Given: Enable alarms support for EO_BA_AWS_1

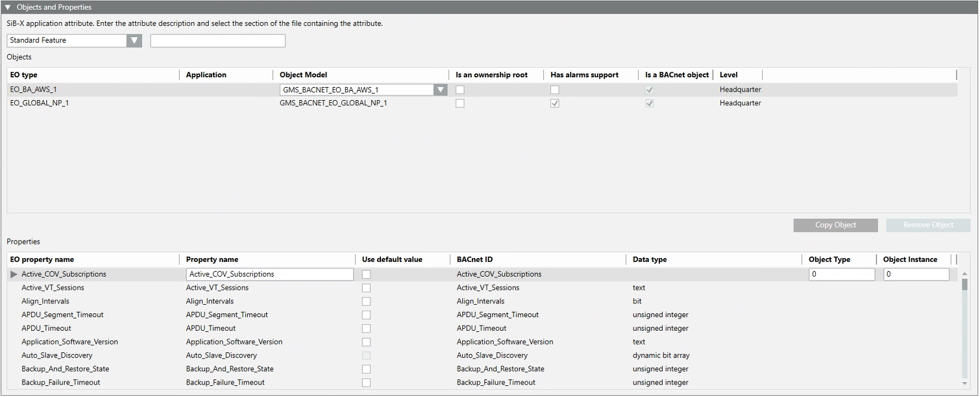Looking at the screenshot, I should tap(555, 90).
